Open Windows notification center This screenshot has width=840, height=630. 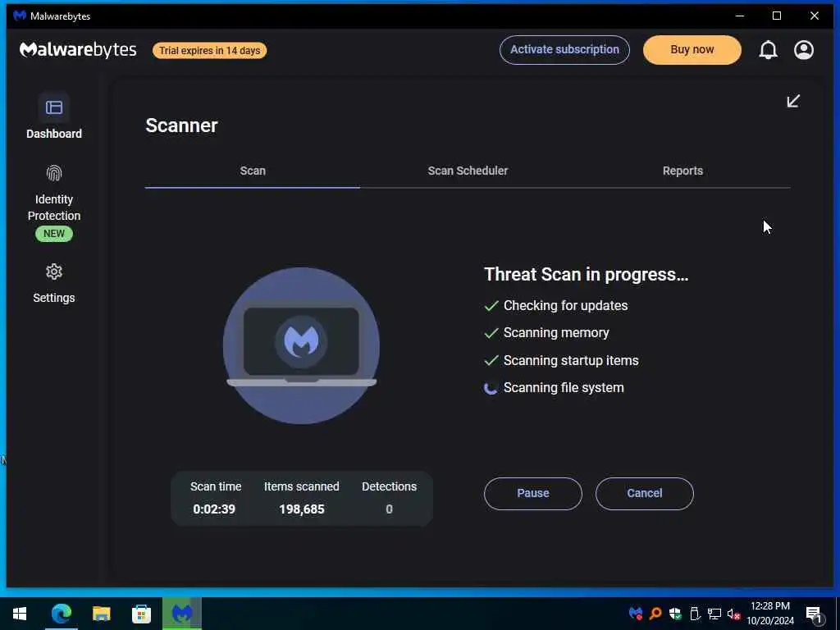coord(814,614)
